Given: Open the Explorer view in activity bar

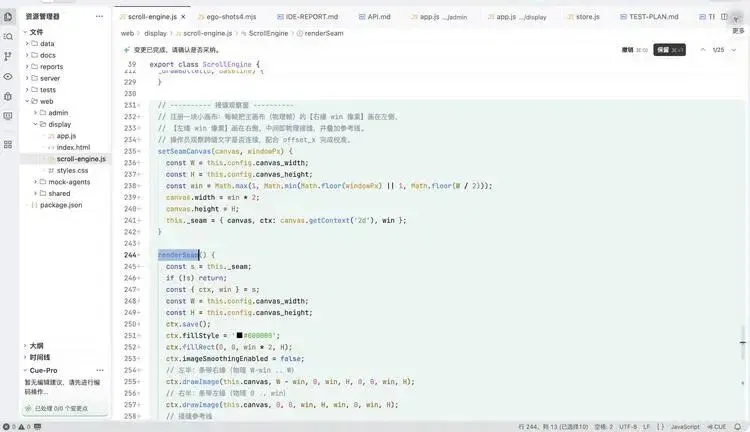Looking at the screenshot, I should coord(8,17).
